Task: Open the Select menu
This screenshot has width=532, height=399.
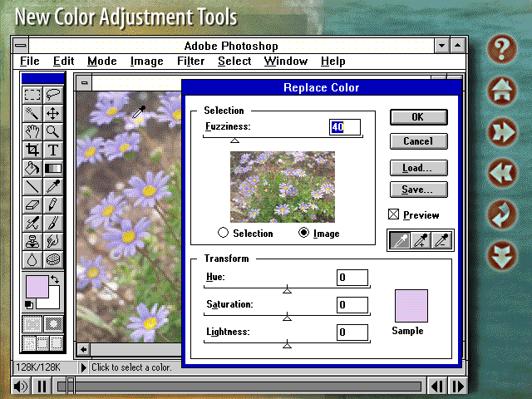Action: click(x=234, y=61)
